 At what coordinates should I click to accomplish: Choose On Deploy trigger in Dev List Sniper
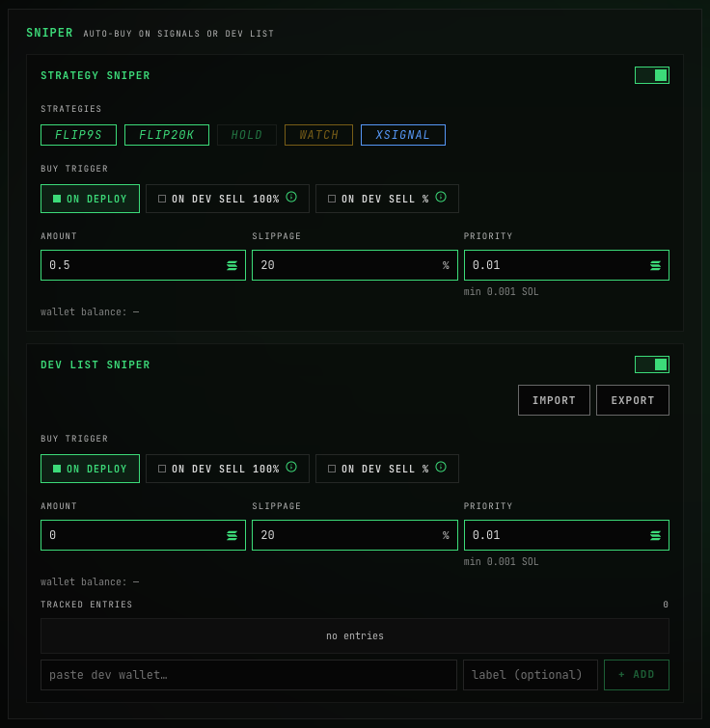[x=90, y=469]
